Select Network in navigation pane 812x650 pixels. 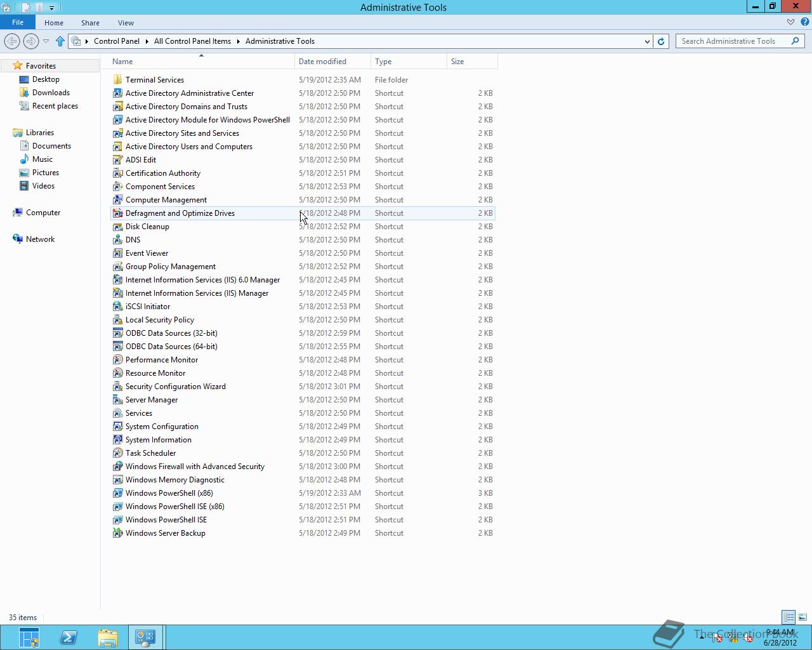tap(40, 239)
